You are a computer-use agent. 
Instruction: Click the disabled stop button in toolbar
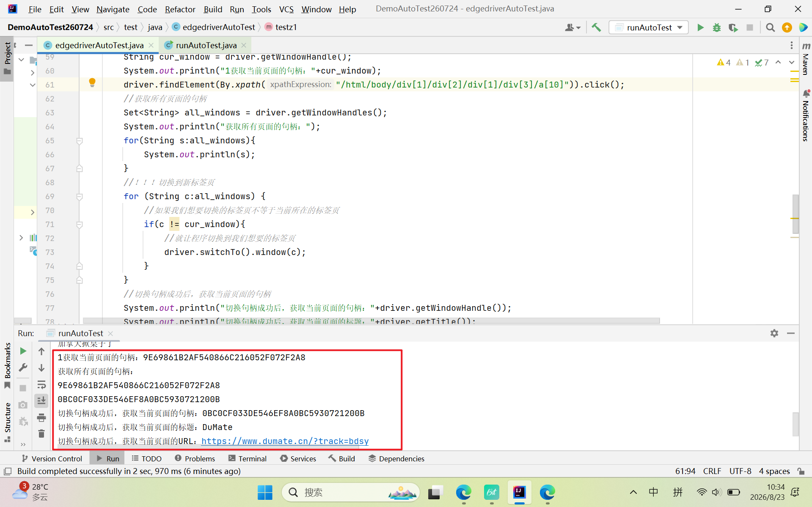[750, 27]
